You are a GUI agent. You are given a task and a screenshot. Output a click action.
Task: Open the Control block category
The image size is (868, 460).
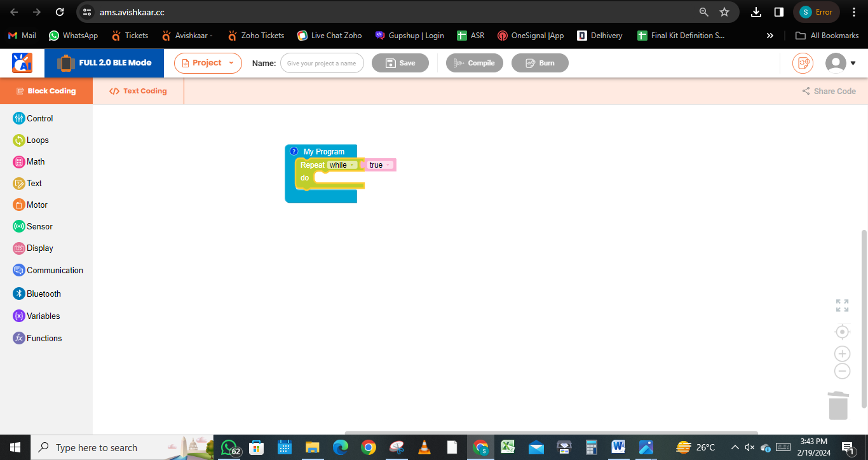(33, 118)
